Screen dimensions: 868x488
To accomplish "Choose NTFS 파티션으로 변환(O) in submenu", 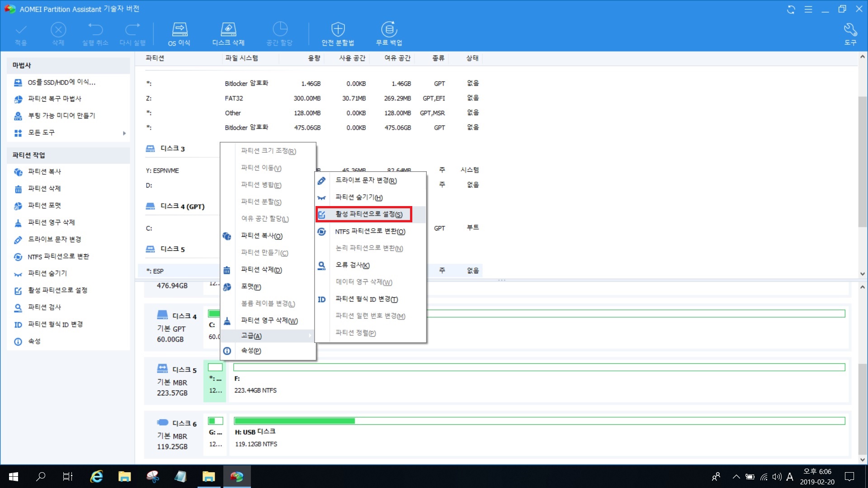I will 370,231.
